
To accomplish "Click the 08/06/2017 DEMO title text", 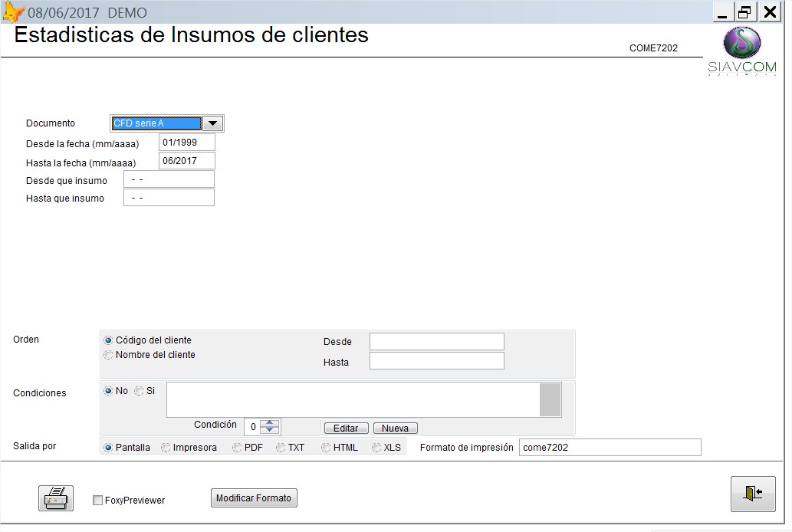I will point(87,12).
